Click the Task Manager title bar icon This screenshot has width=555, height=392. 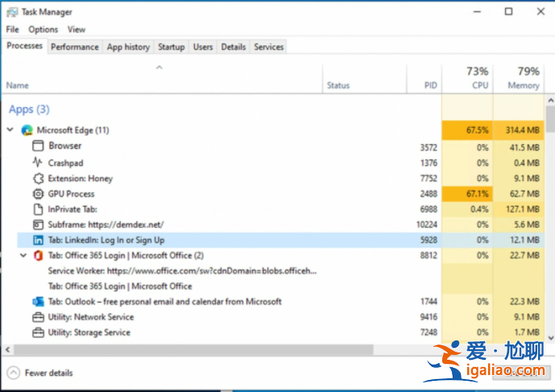[12, 12]
